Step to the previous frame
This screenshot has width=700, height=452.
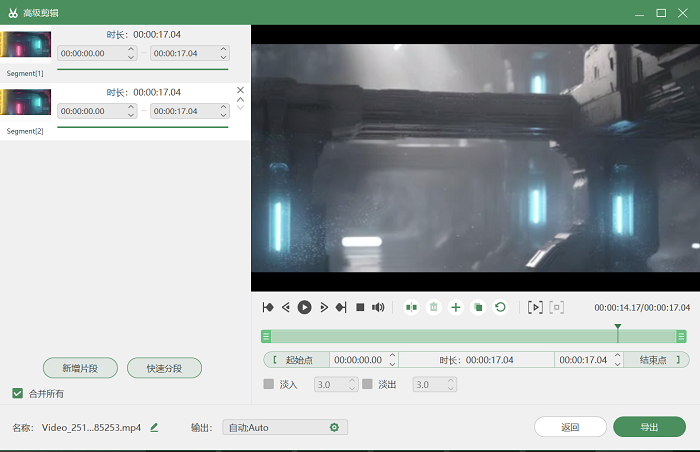[x=286, y=307]
